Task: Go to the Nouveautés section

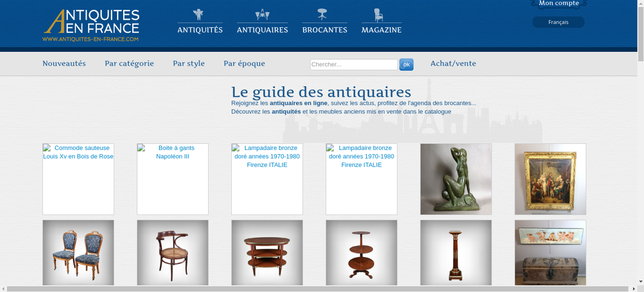Action: [64, 63]
